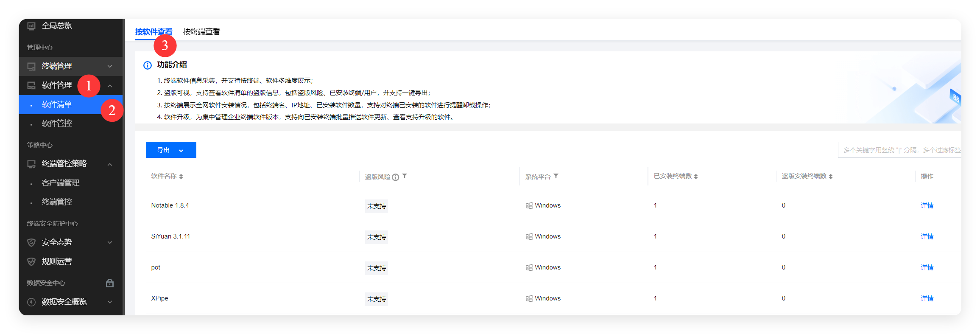Screen dimensions: 980x334
Task: Click the 未支持 tag in SiYuan 3.1.11 row
Action: (377, 237)
